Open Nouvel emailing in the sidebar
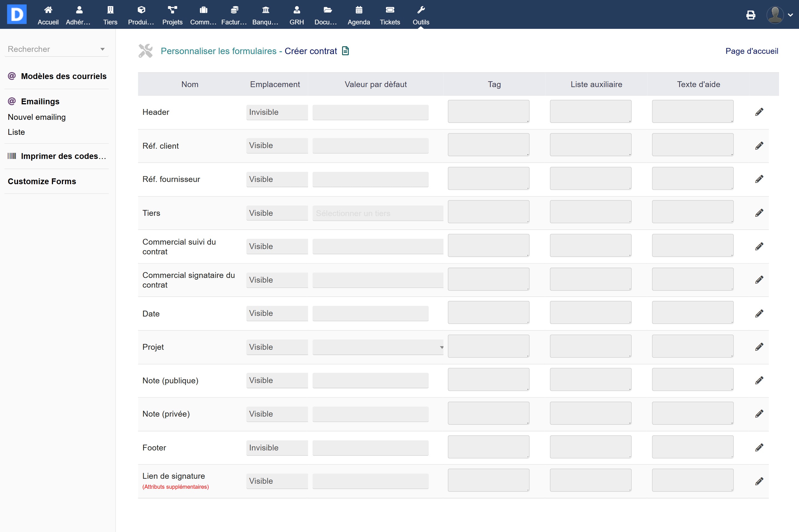This screenshot has height=532, width=799. tap(37, 117)
